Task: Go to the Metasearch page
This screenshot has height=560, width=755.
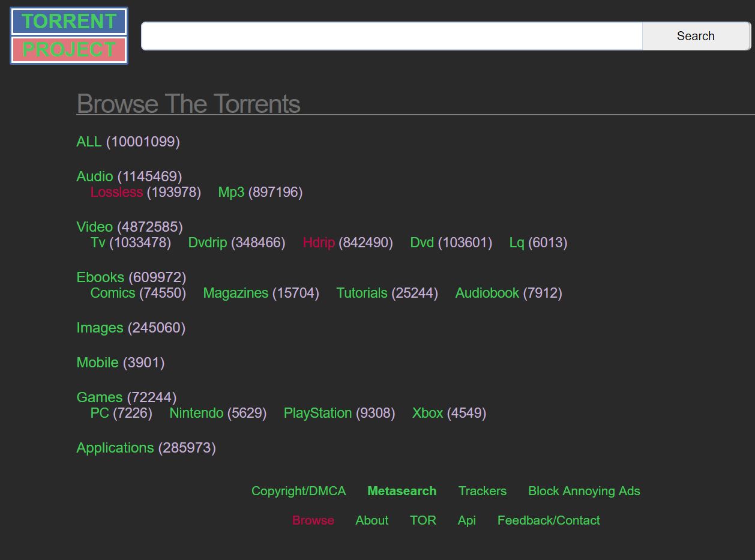Action: pyautogui.click(x=402, y=491)
